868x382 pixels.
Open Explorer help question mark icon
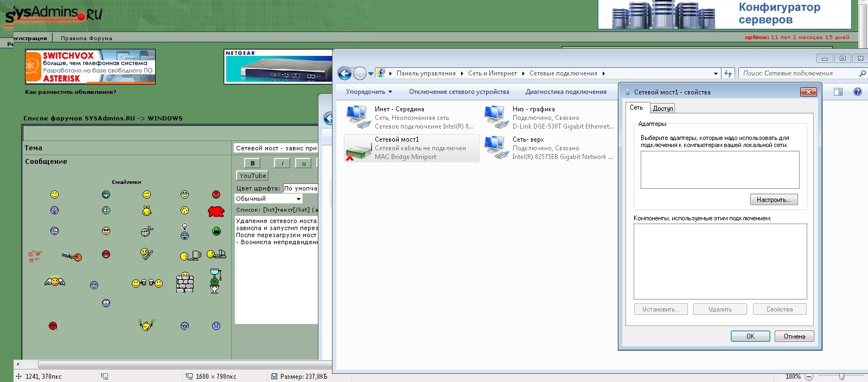pyautogui.click(x=858, y=92)
